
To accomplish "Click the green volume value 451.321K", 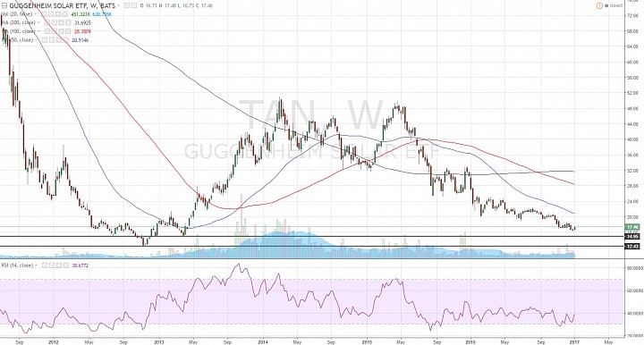I will (80, 14).
